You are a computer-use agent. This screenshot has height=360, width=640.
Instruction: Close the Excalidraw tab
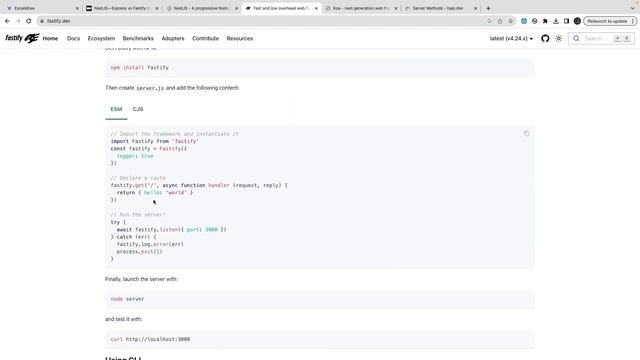(x=77, y=8)
